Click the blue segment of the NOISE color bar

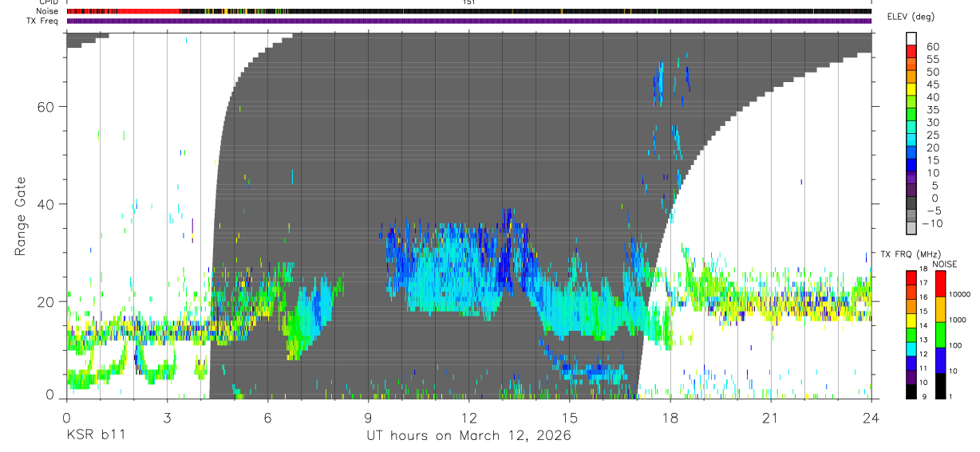click(x=942, y=360)
